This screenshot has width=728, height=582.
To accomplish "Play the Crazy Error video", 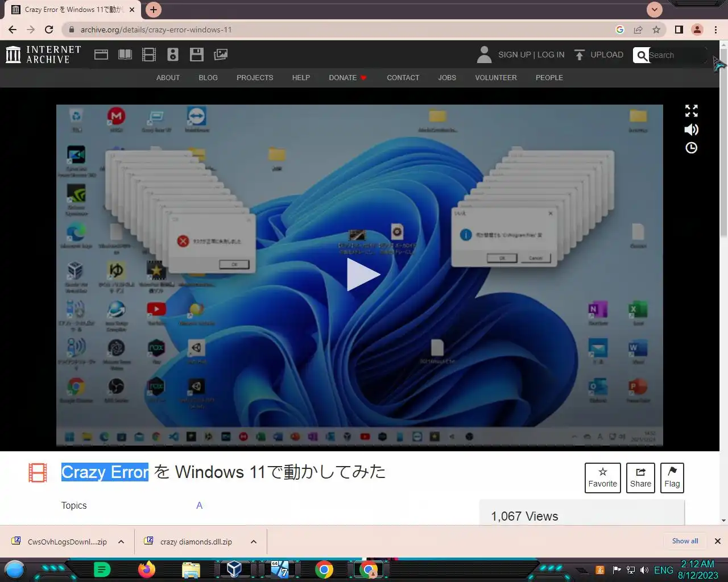I will point(363,275).
